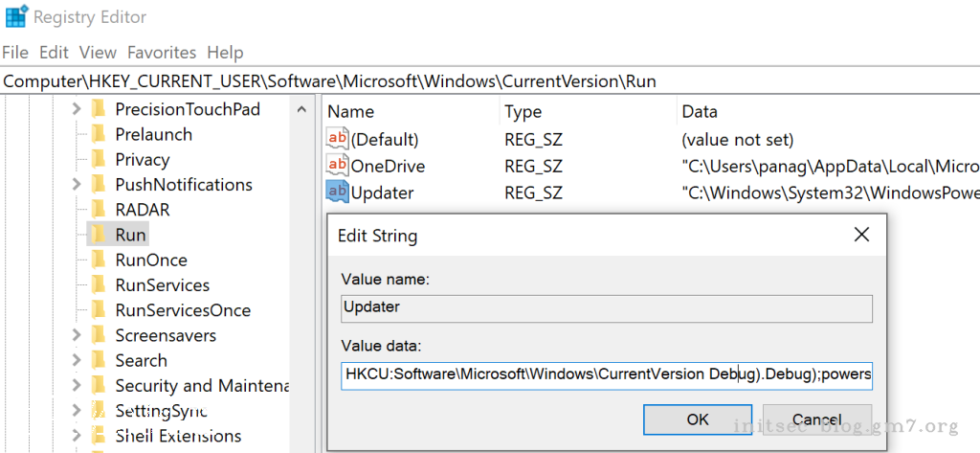Click the OneDrive registry value icon
The height and width of the screenshot is (453, 980).
point(337,167)
